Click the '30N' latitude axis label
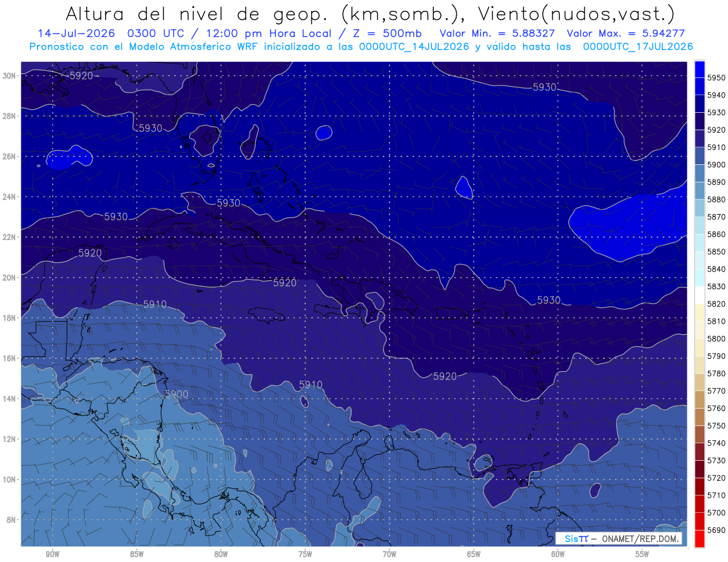This screenshot has width=728, height=562. coord(9,75)
